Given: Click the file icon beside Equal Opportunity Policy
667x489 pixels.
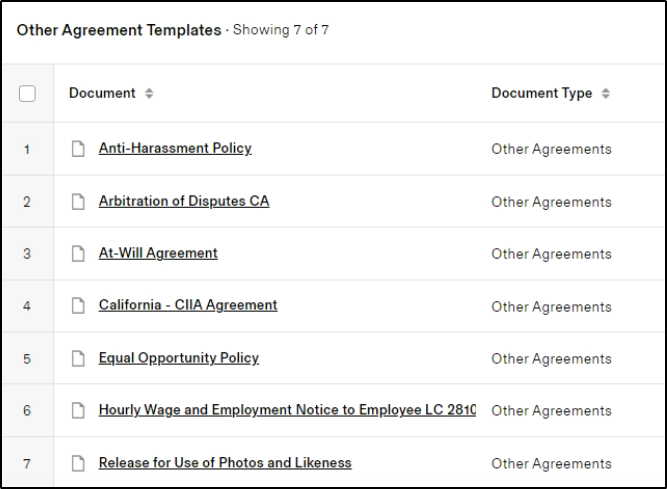Looking at the screenshot, I should point(78,359).
